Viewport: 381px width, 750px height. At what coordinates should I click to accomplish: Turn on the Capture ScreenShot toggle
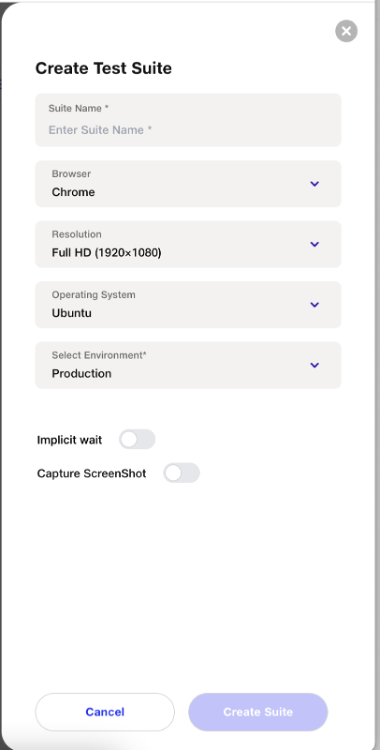click(x=181, y=473)
